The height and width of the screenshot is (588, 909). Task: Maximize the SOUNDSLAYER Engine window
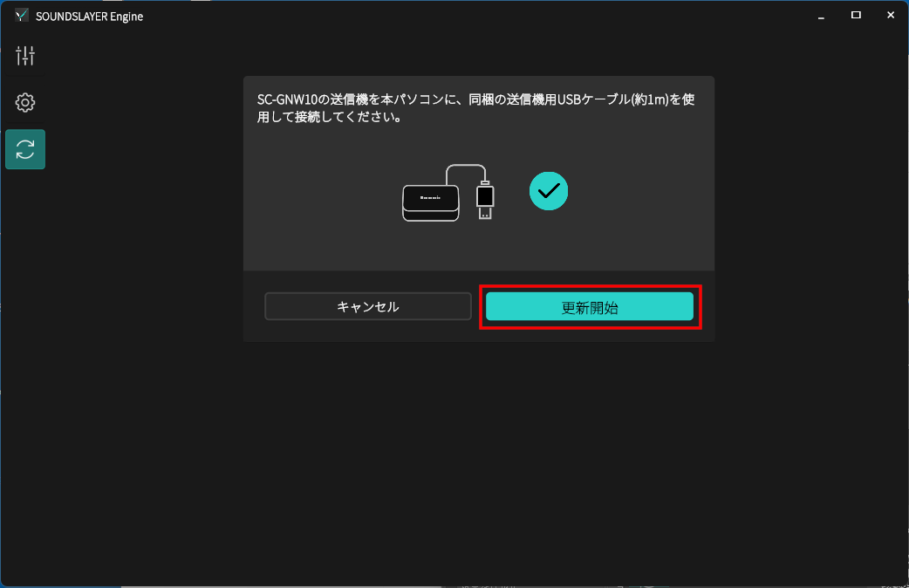click(856, 16)
